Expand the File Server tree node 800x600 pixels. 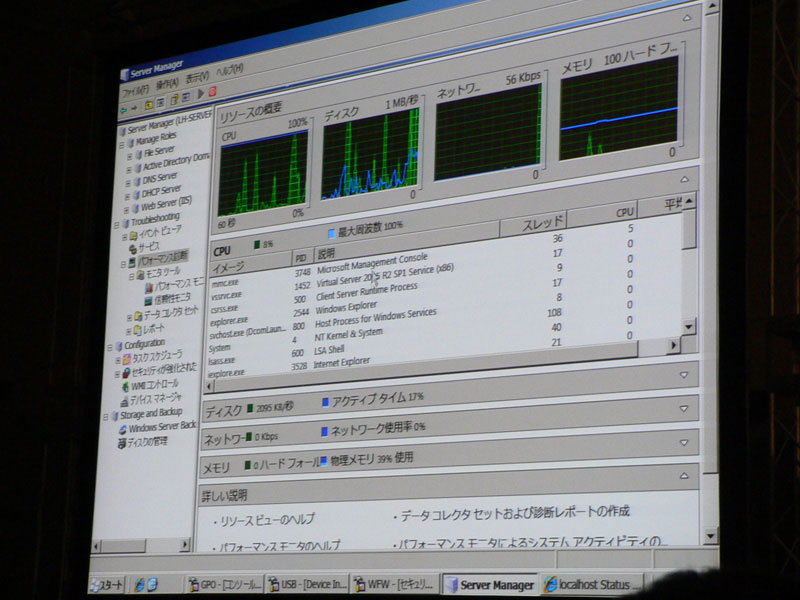(129, 156)
